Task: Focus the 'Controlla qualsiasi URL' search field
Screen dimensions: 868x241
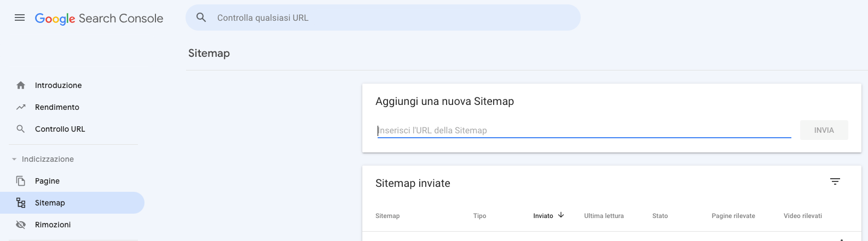Action: 383,17
